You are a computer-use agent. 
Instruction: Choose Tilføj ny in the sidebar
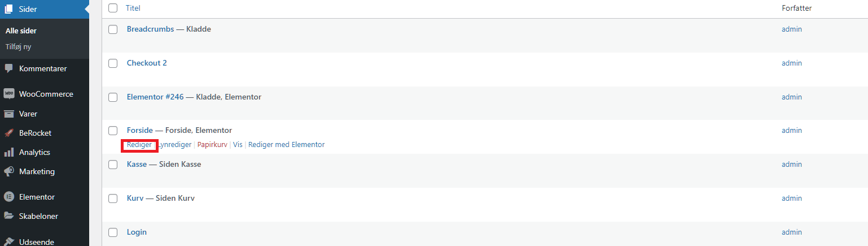coord(18,47)
